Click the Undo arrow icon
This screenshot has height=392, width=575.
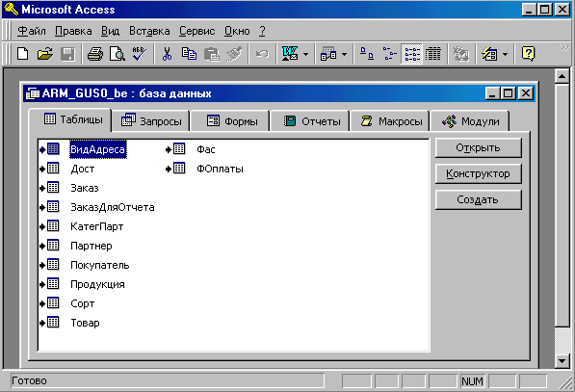coord(262,54)
